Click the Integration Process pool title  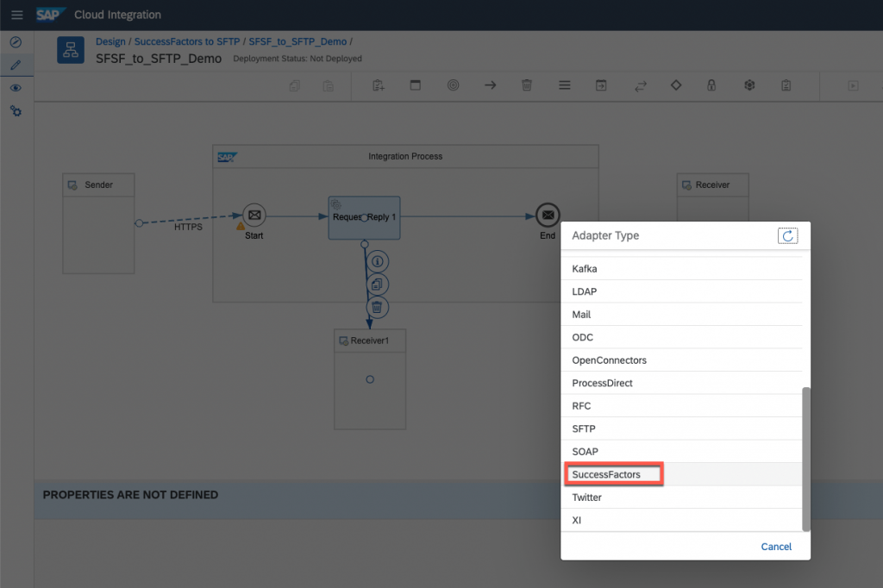[405, 157]
